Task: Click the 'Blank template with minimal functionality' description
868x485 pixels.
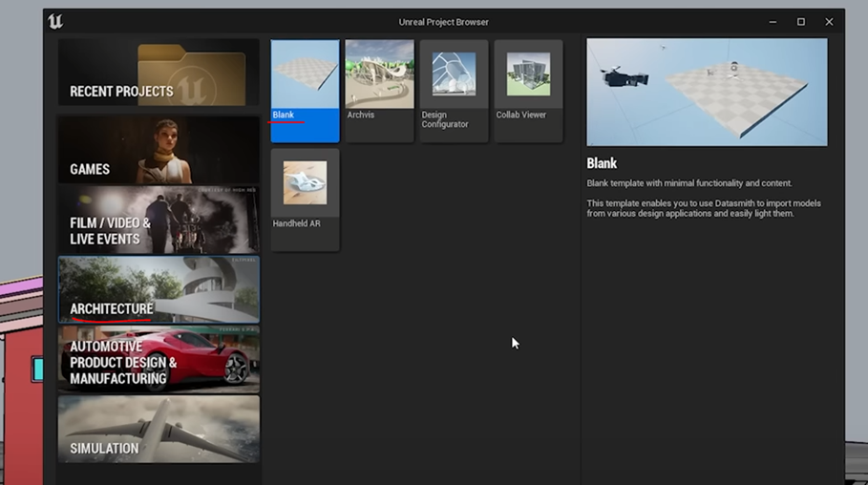Action: coord(689,183)
